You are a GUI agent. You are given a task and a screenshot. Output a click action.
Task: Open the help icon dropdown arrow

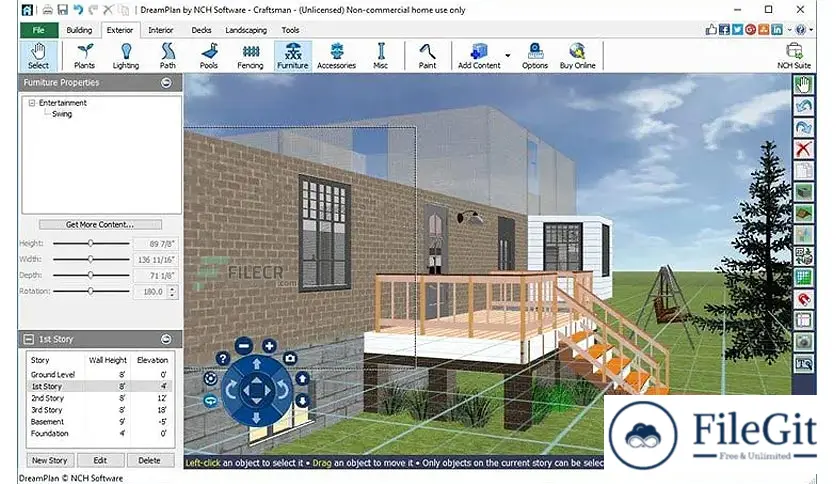[811, 30]
